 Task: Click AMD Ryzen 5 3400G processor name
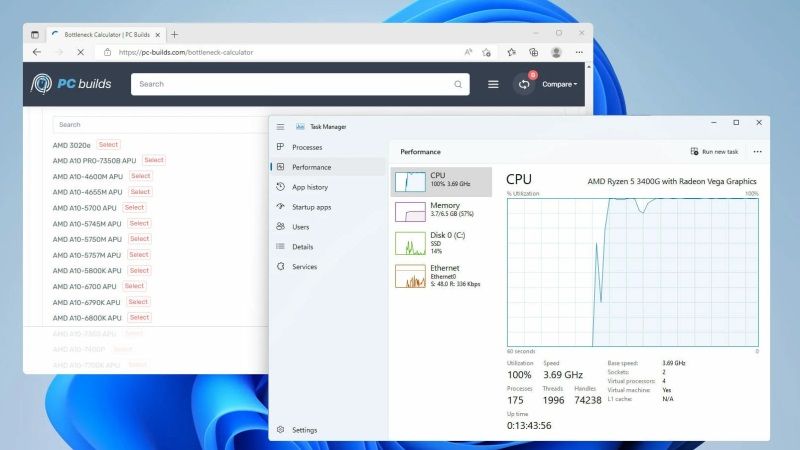(x=672, y=182)
